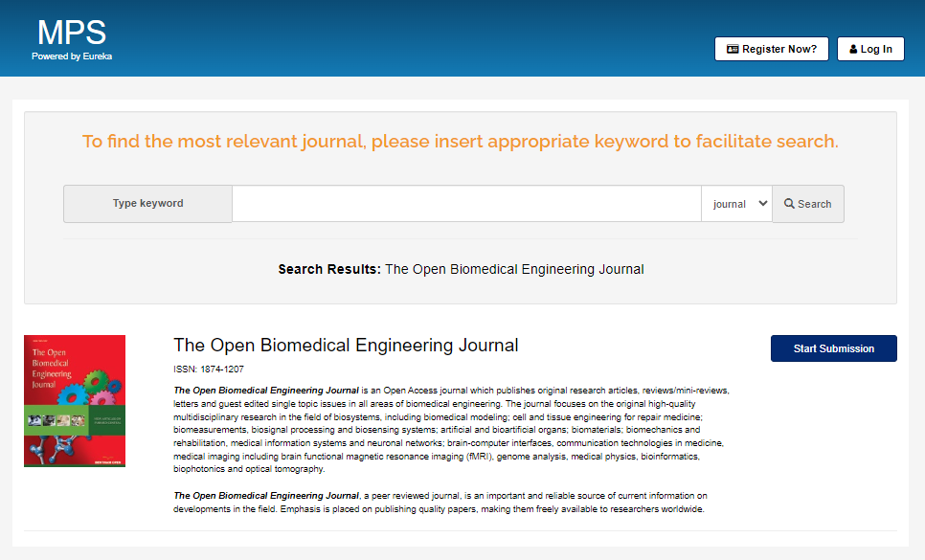Click the user icon beside Log In
This screenshot has height=560, width=925.
point(853,49)
